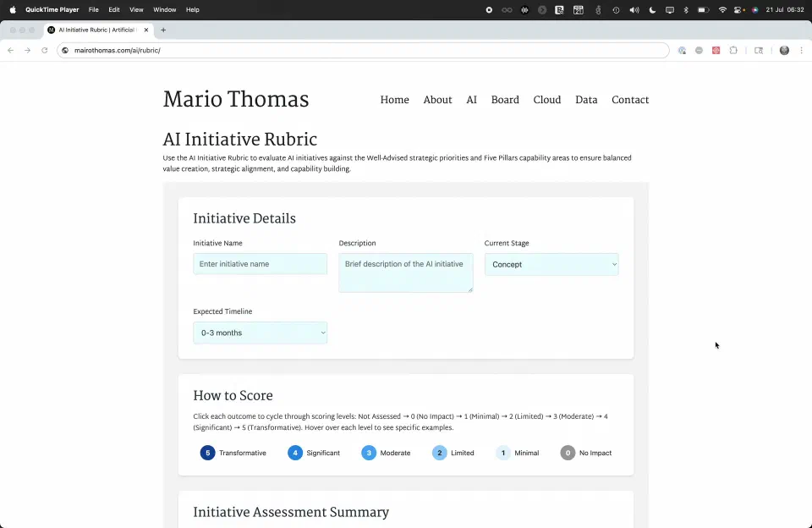
Task: Open the Help menu
Action: (193, 10)
